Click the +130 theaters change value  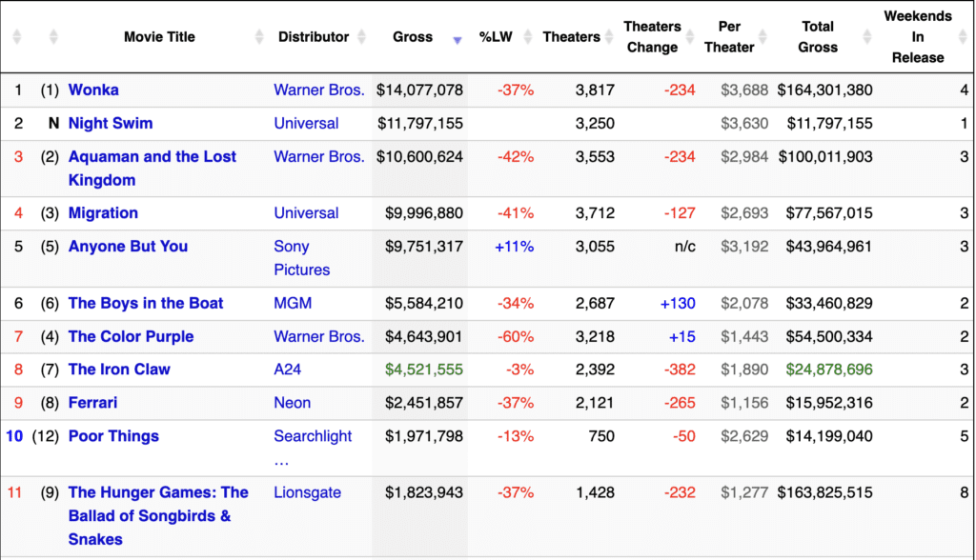(x=678, y=303)
